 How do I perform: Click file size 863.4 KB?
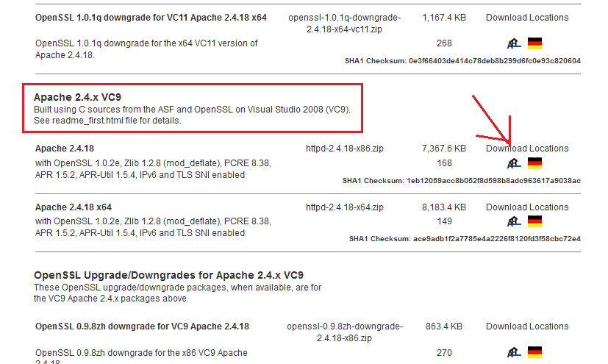[444, 326]
